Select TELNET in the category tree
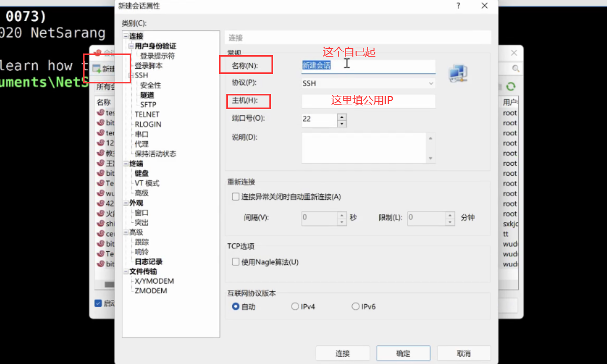 pos(146,114)
